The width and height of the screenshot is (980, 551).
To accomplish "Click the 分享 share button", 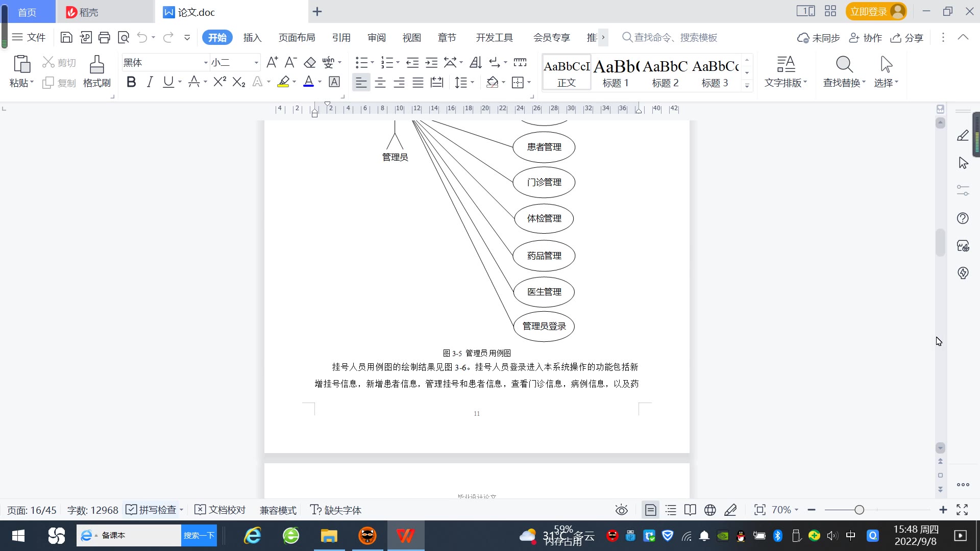I will tap(907, 38).
